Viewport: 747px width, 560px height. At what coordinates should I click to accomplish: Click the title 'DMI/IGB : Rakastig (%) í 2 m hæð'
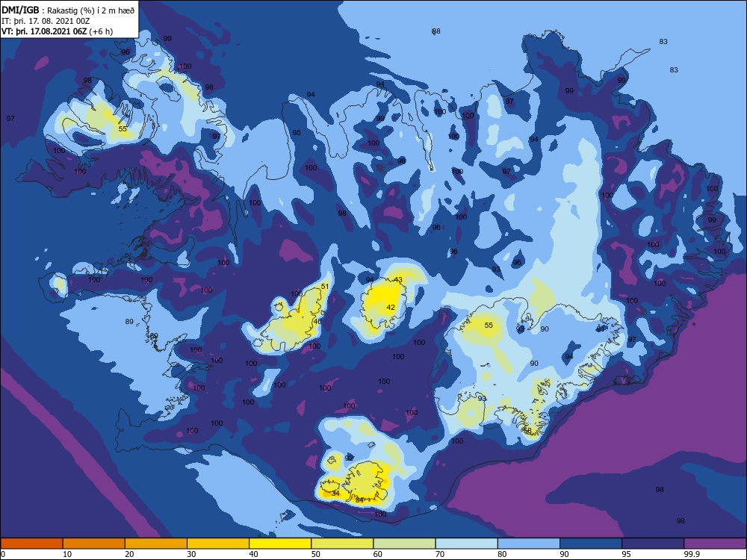(69, 10)
